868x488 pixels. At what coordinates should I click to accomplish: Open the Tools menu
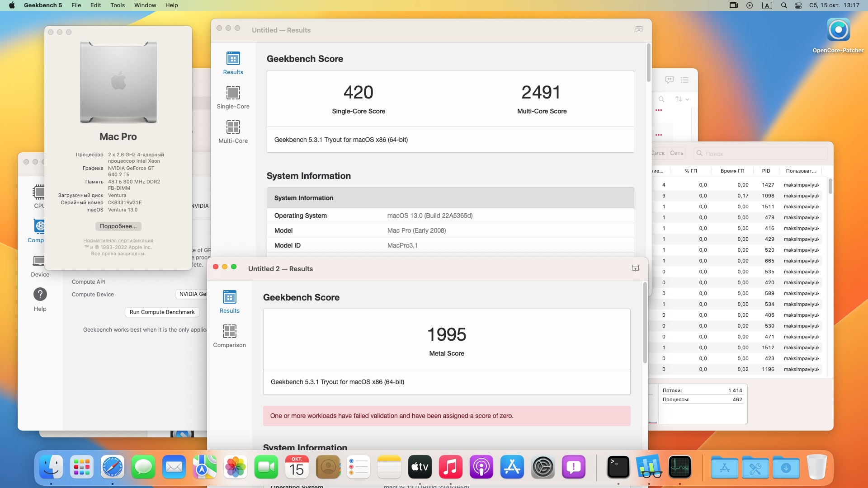point(118,5)
